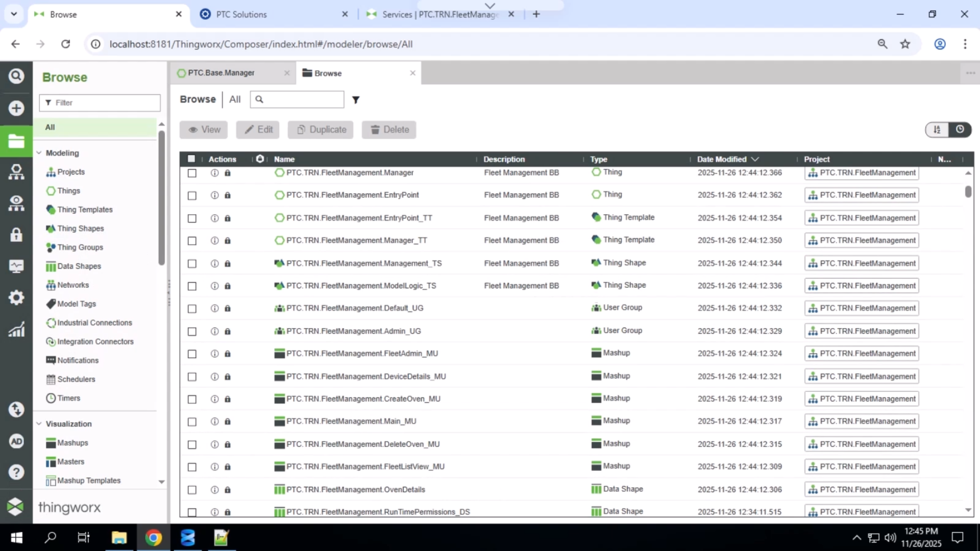
Task: Collapse the Visualization section
Action: coord(39,423)
